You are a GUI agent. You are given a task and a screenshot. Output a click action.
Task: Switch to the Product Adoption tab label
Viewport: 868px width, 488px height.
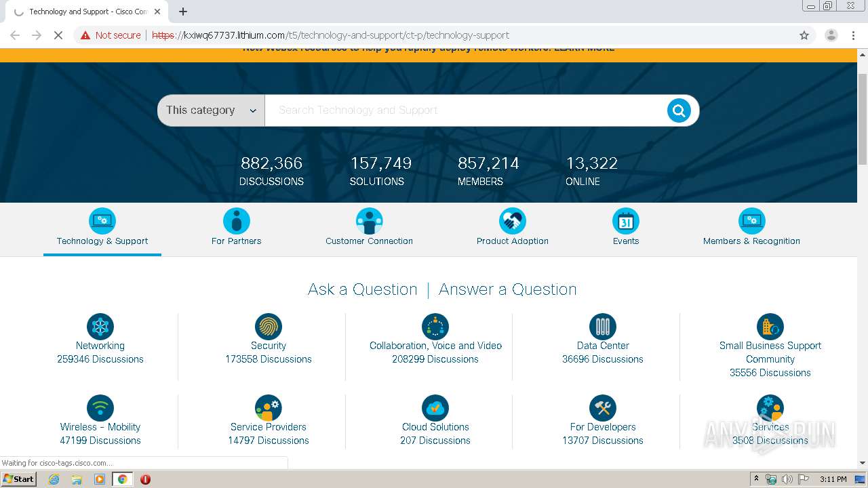pyautogui.click(x=513, y=241)
